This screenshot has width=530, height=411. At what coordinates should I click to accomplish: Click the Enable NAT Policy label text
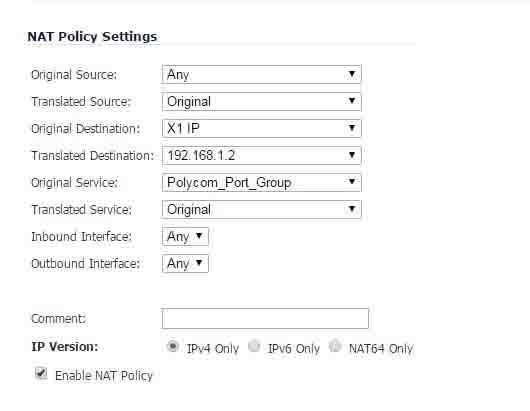pos(104,376)
